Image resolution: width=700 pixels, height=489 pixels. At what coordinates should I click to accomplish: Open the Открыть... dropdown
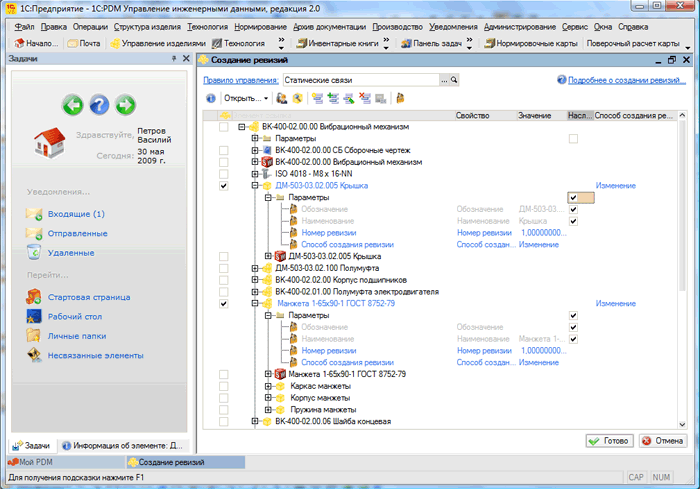tap(246, 98)
